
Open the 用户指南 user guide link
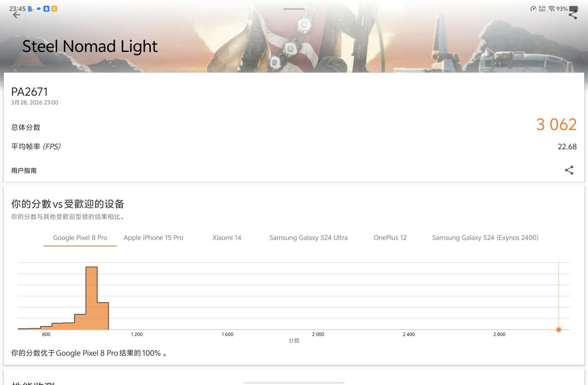coord(24,171)
